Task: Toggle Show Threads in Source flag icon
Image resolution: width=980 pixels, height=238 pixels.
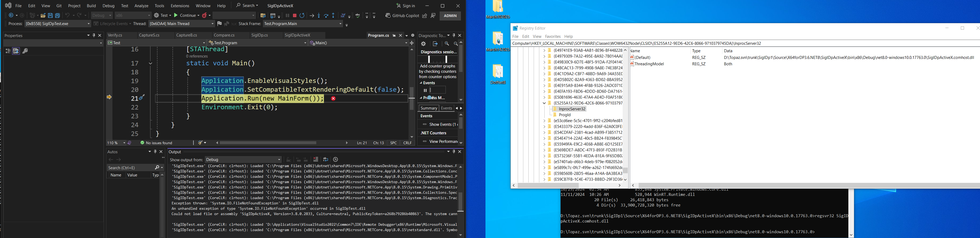Action: (x=220, y=24)
